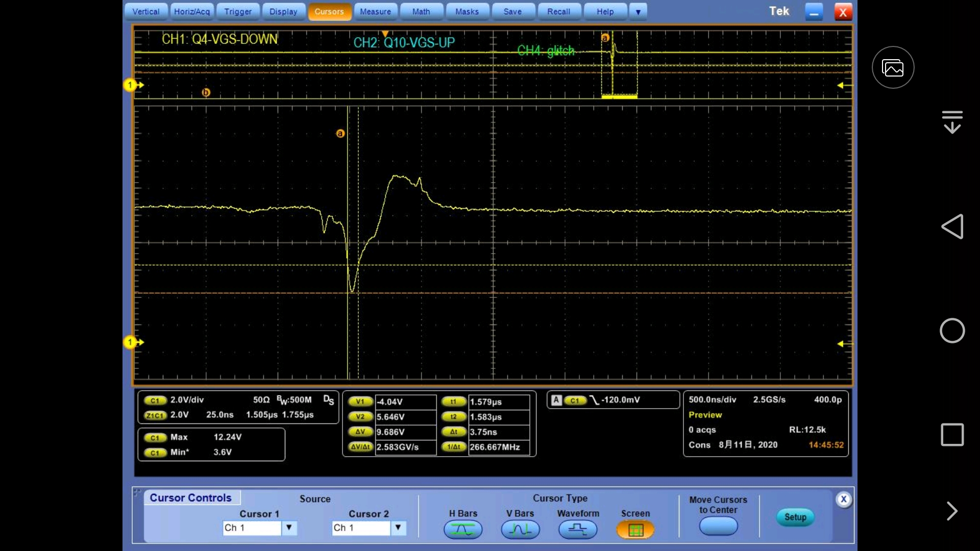Open the Display menu
Screen dimensions: 980x551
(283, 11)
